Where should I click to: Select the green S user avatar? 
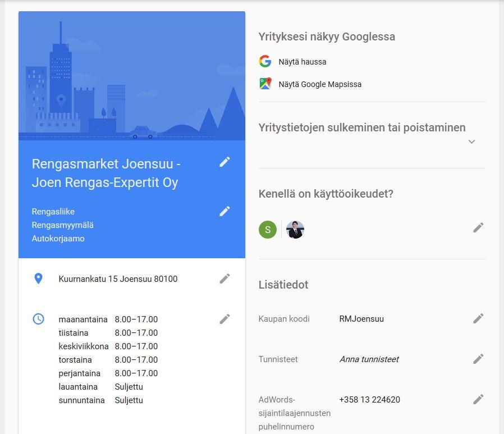pyautogui.click(x=267, y=230)
